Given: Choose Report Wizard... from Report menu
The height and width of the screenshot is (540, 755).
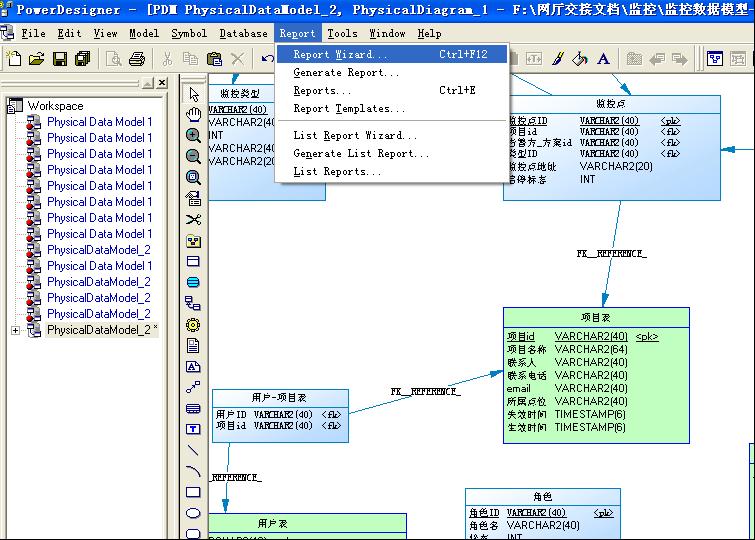Looking at the screenshot, I should 392,54.
